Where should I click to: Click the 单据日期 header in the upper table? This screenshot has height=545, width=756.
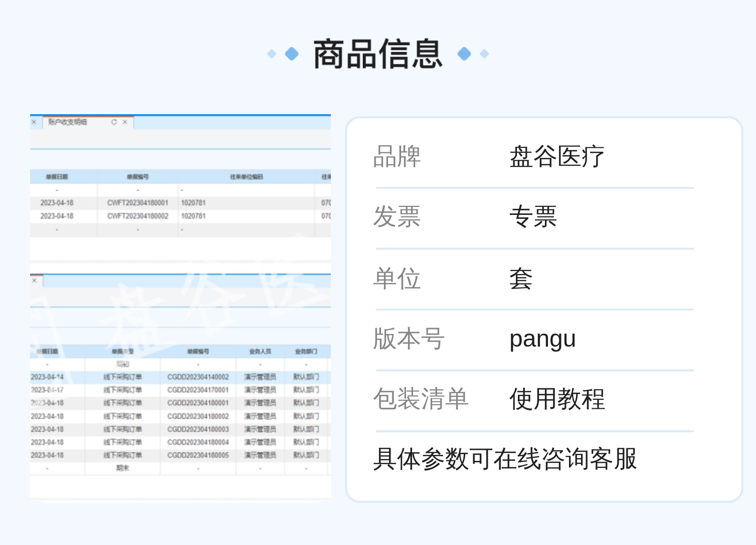click(57, 177)
